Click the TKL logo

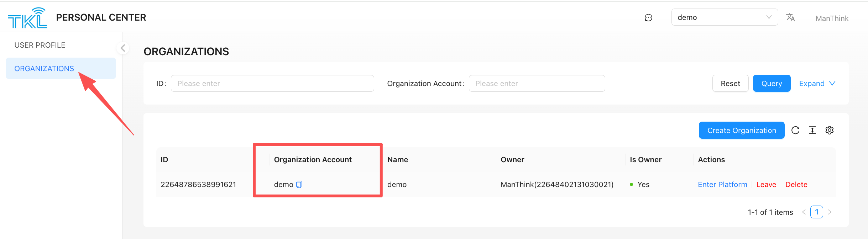[27, 18]
